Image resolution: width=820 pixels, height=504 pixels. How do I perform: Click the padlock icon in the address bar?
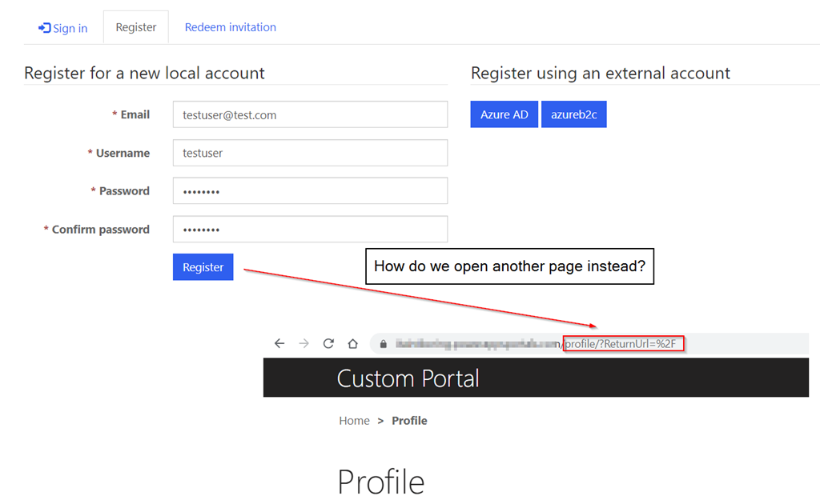(384, 344)
